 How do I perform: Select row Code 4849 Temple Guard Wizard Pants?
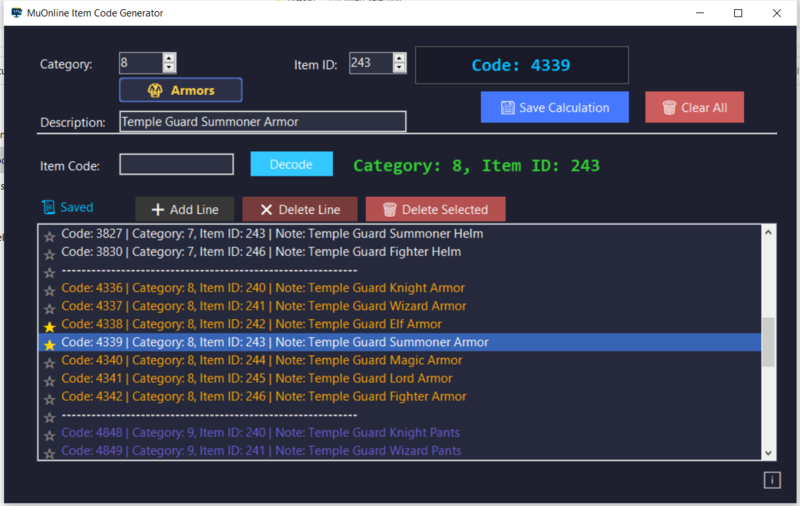400,451
